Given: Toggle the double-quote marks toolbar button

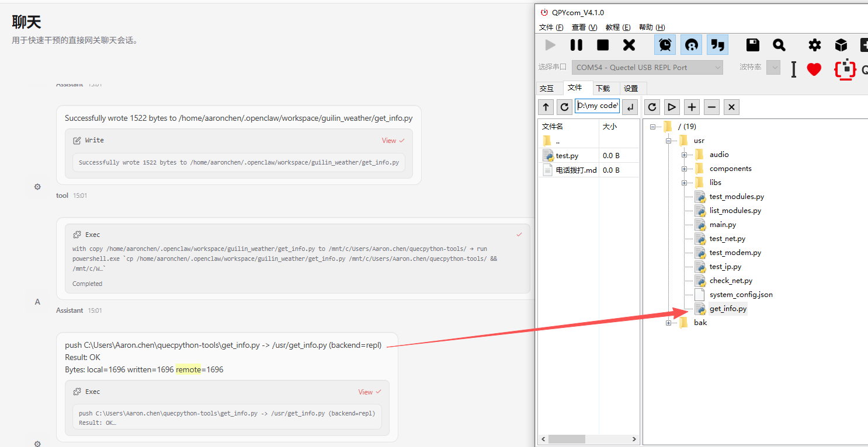Looking at the screenshot, I should 717,45.
